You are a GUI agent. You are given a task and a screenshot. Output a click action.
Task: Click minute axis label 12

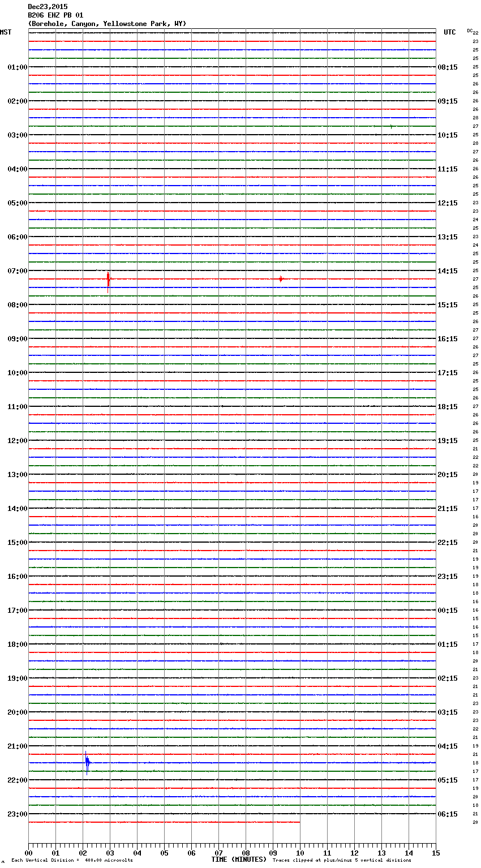point(354,853)
